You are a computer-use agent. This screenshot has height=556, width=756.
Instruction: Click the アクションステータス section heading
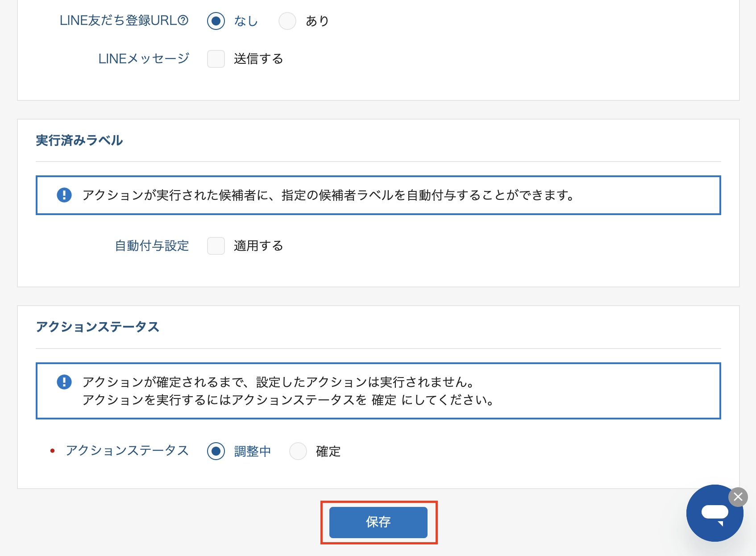coord(98,327)
